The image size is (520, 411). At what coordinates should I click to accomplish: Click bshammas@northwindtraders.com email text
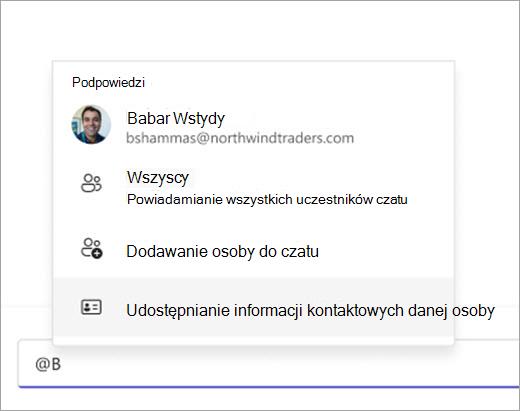pos(240,138)
